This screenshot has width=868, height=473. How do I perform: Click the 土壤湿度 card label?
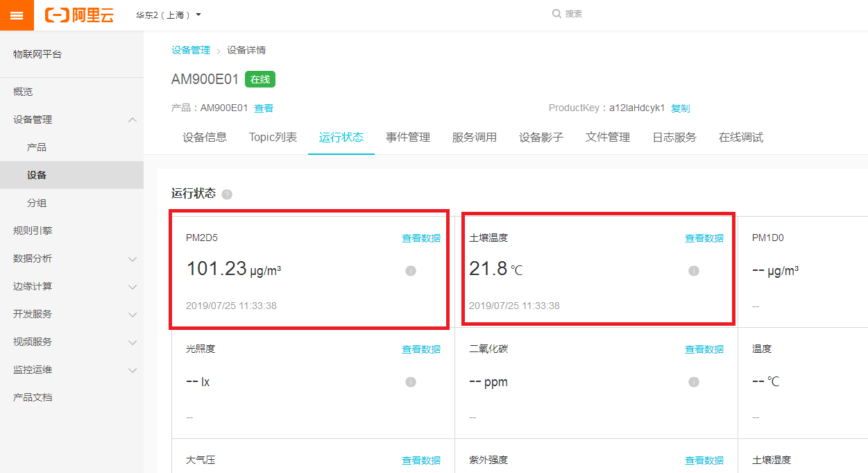point(772,460)
